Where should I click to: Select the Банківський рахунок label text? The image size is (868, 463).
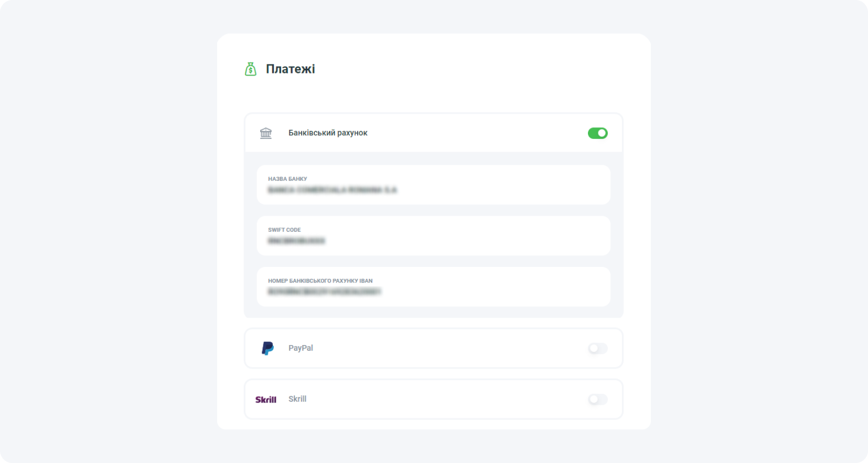328,133
